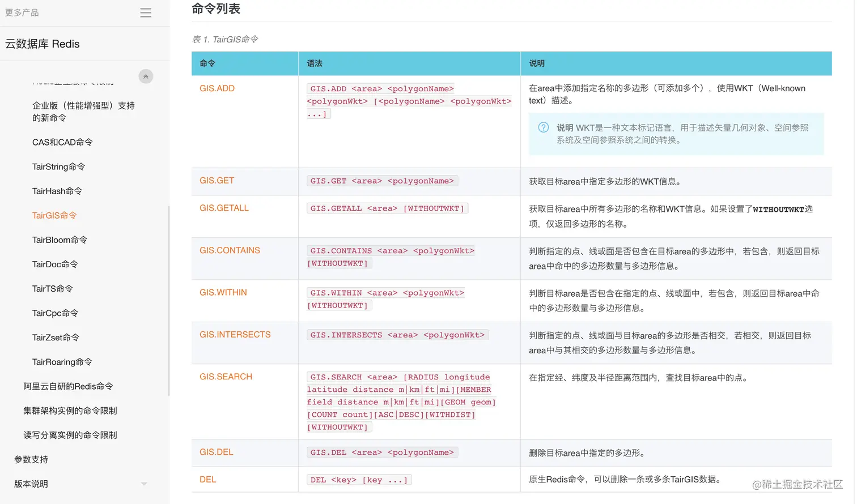Select 参数支持 in the sidebar
This screenshot has height=504, width=857.
(x=29, y=459)
